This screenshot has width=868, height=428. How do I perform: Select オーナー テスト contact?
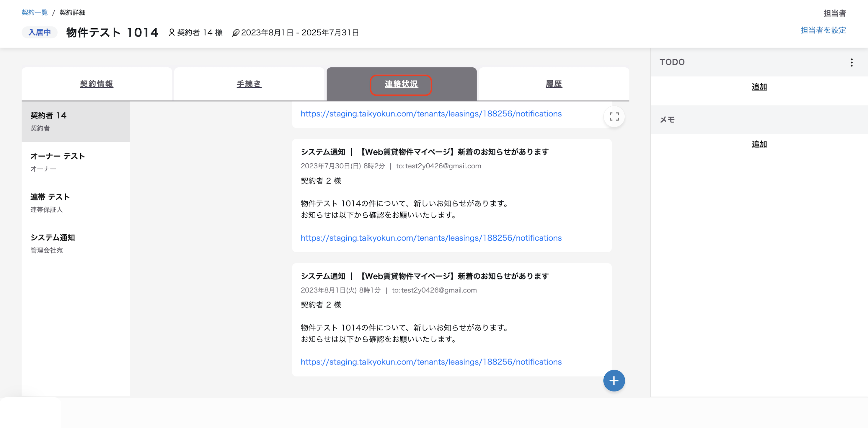point(76,162)
